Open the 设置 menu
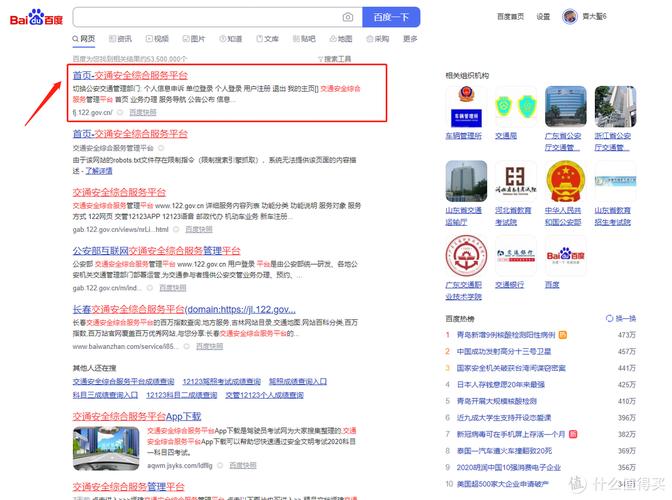 (x=543, y=17)
